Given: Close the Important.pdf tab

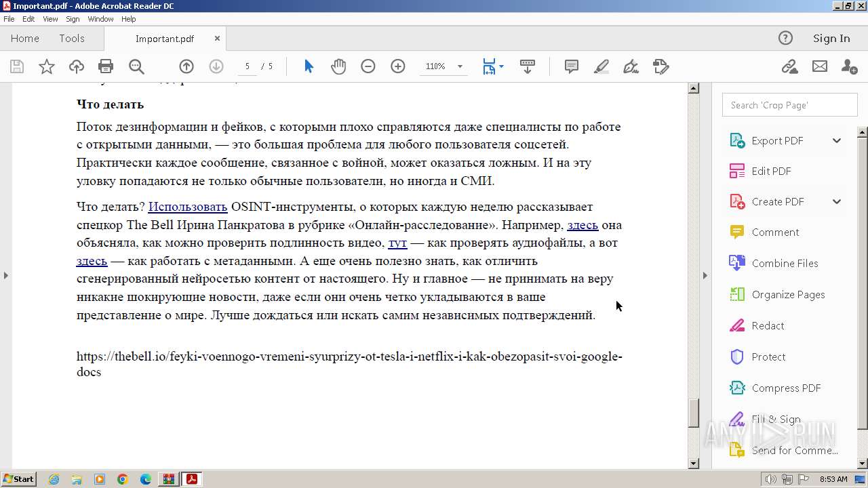Looking at the screenshot, I should click(x=217, y=39).
